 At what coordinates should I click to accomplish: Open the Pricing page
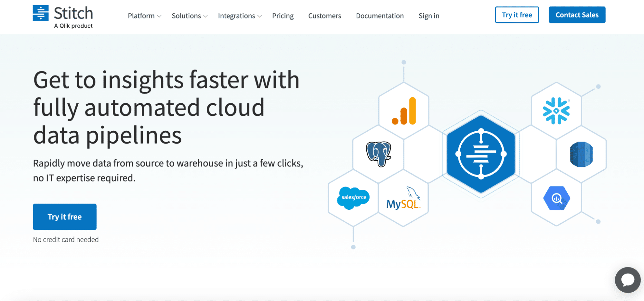(x=283, y=16)
